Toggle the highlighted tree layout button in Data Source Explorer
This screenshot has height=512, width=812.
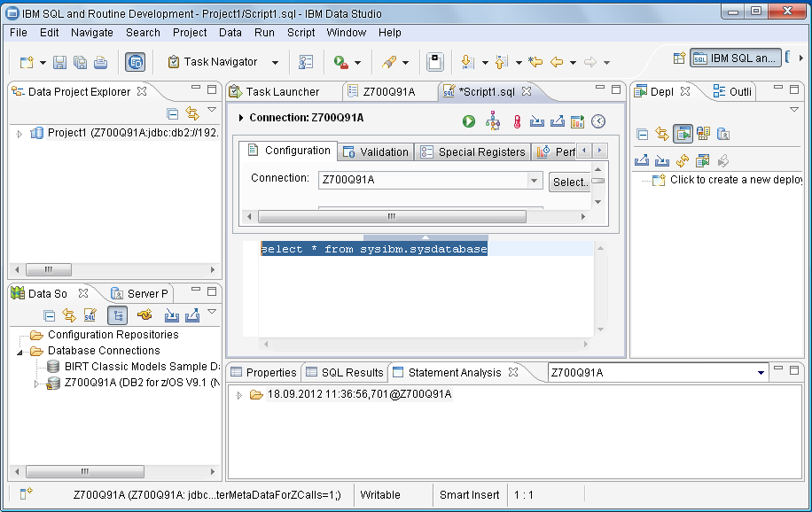point(117,315)
